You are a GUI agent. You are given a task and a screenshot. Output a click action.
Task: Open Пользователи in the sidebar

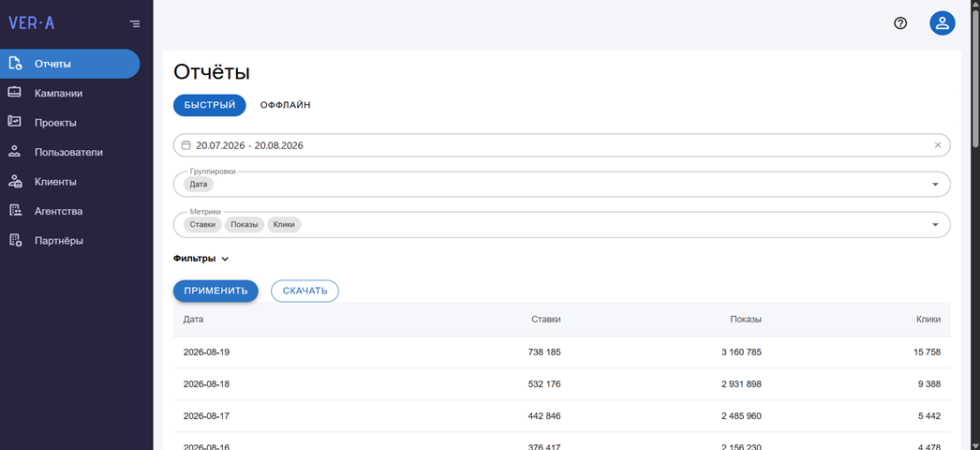pos(70,152)
